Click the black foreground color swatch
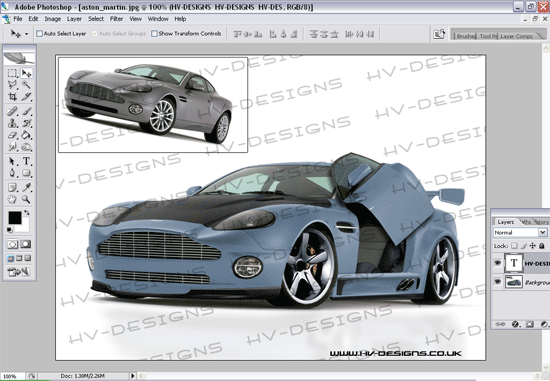 pos(14,218)
